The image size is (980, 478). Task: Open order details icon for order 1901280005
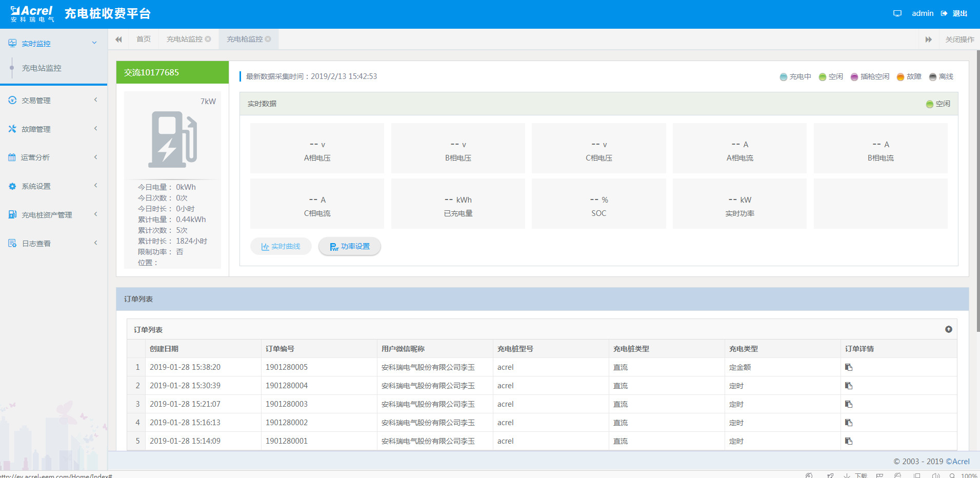(x=849, y=367)
